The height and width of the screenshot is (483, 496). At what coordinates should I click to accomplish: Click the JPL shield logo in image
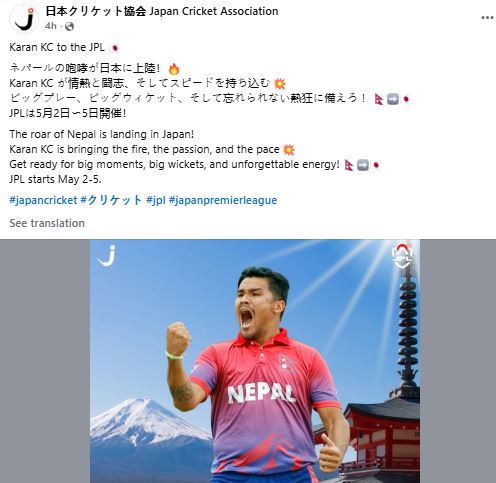tap(402, 256)
